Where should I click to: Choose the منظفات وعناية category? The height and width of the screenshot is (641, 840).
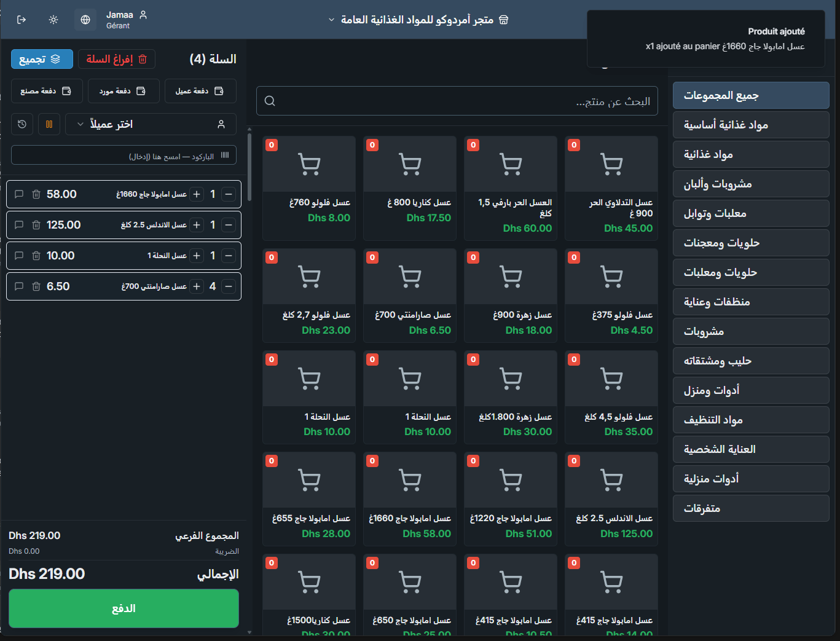pyautogui.click(x=751, y=302)
